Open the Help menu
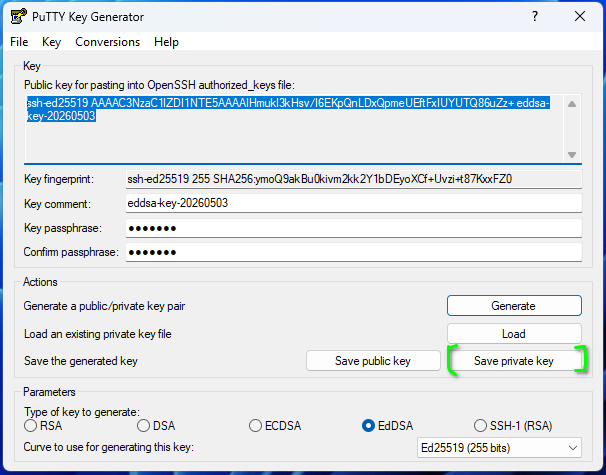This screenshot has width=606, height=475. pyautogui.click(x=166, y=42)
